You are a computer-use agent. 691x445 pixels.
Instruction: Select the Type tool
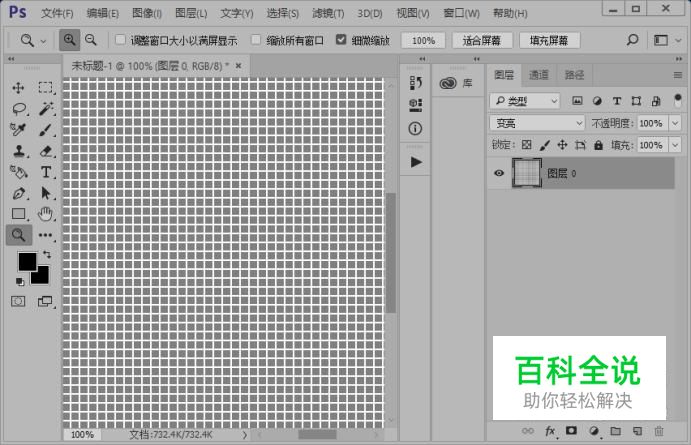46,172
